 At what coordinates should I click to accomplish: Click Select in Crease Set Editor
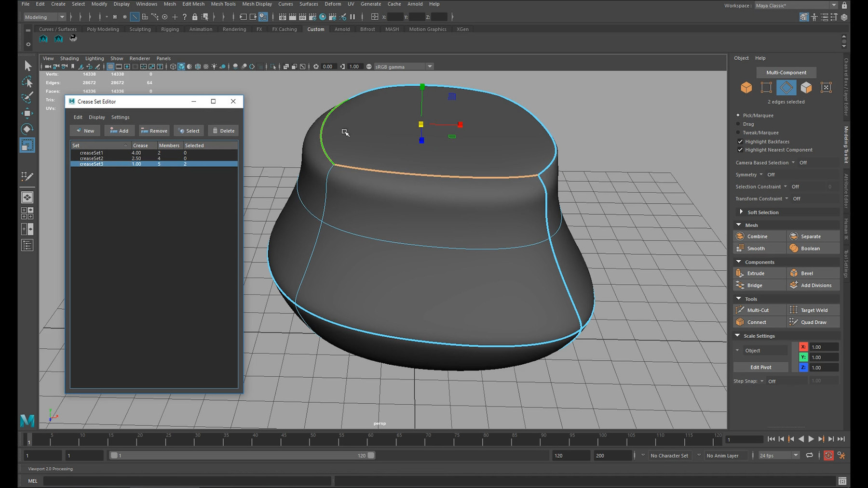click(x=189, y=131)
